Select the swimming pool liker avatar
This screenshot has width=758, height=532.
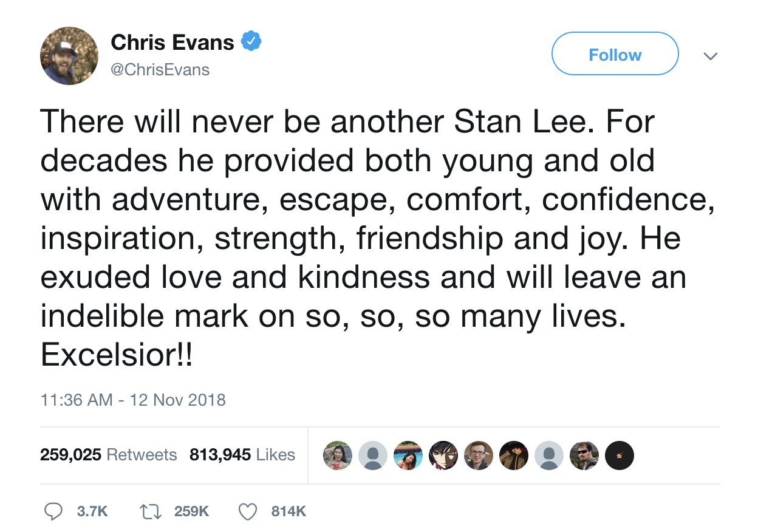408,455
